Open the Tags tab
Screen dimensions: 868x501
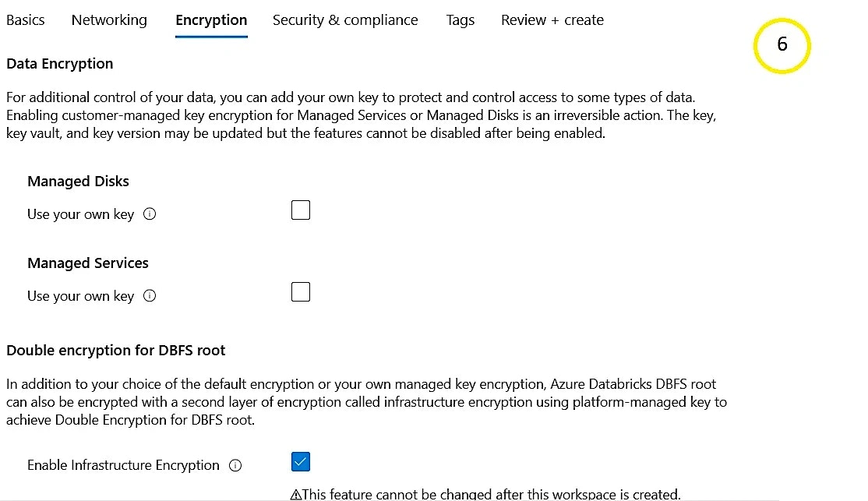point(460,20)
